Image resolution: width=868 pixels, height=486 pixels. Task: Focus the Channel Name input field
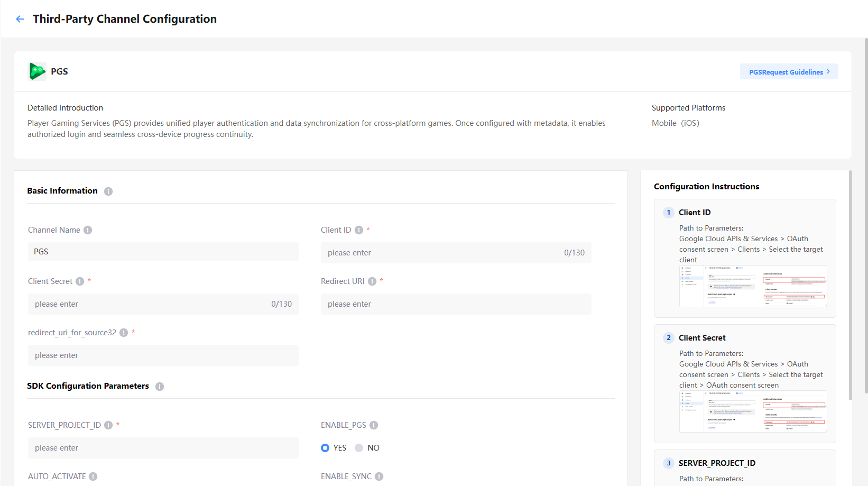[163, 252]
